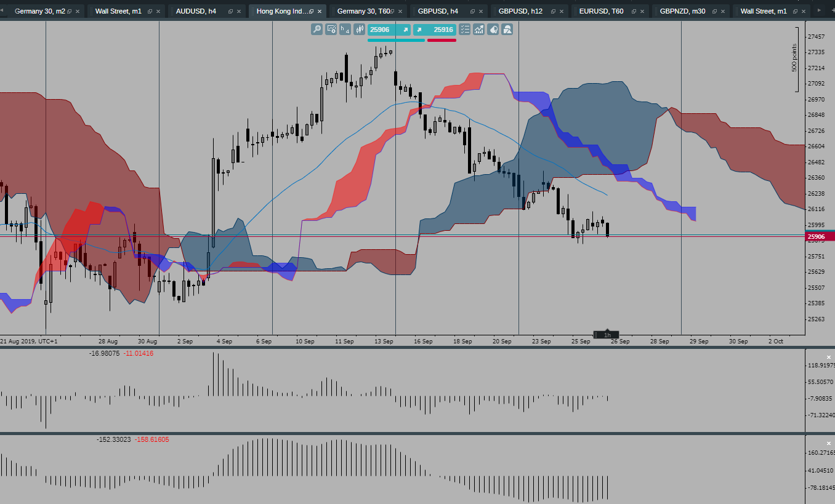The width and height of the screenshot is (835, 504).
Task: Click the 41.04510 indicator axis value
Action: point(821,471)
